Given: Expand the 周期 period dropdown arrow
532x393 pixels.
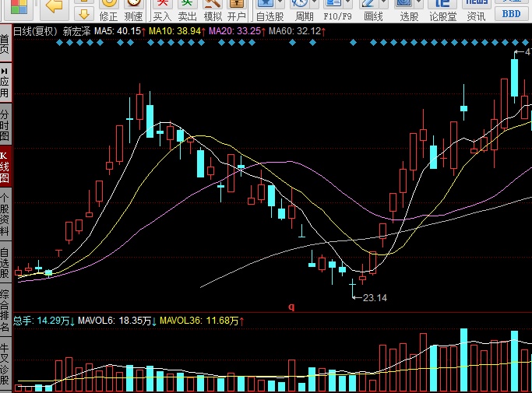Looking at the screenshot, I should pyautogui.click(x=315, y=2).
